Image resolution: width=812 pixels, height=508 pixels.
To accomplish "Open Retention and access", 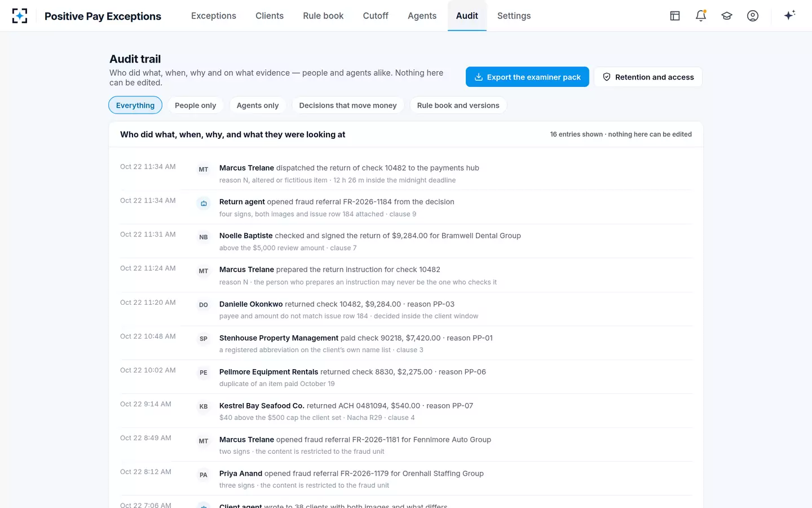I will [648, 77].
